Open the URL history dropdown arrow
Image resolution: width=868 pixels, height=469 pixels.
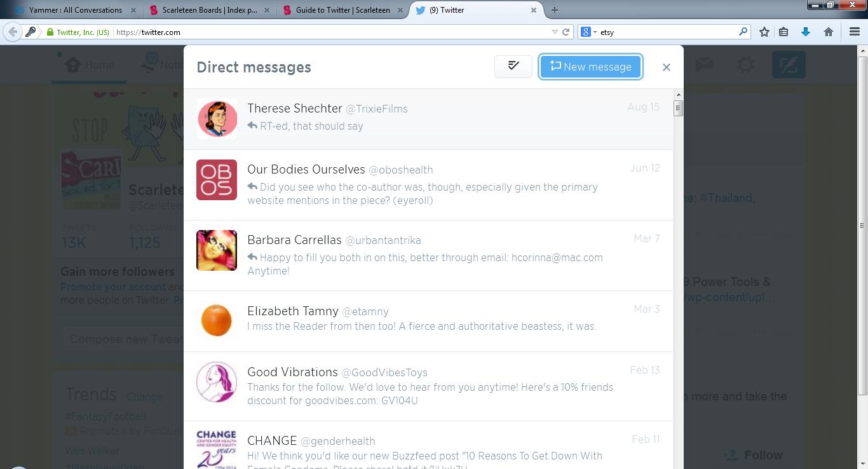pos(554,32)
